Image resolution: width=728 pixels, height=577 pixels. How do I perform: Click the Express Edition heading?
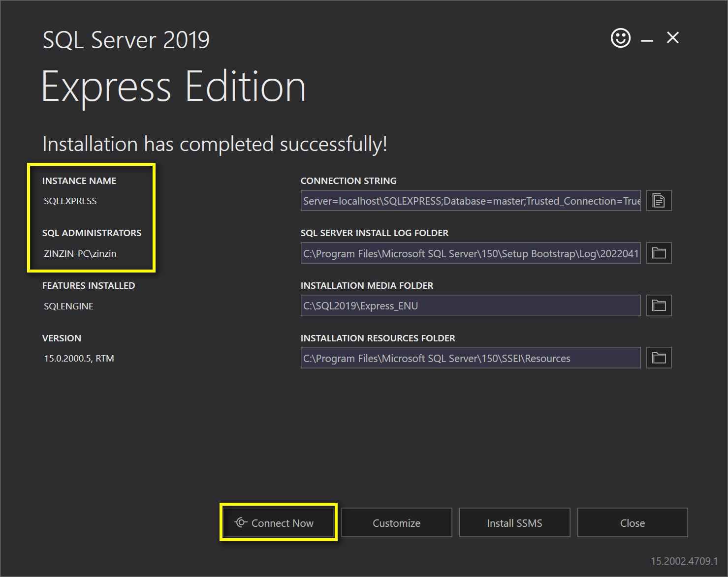click(x=174, y=88)
